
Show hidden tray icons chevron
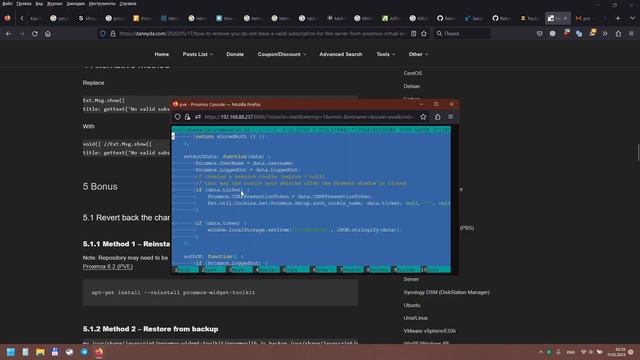click(x=541, y=352)
